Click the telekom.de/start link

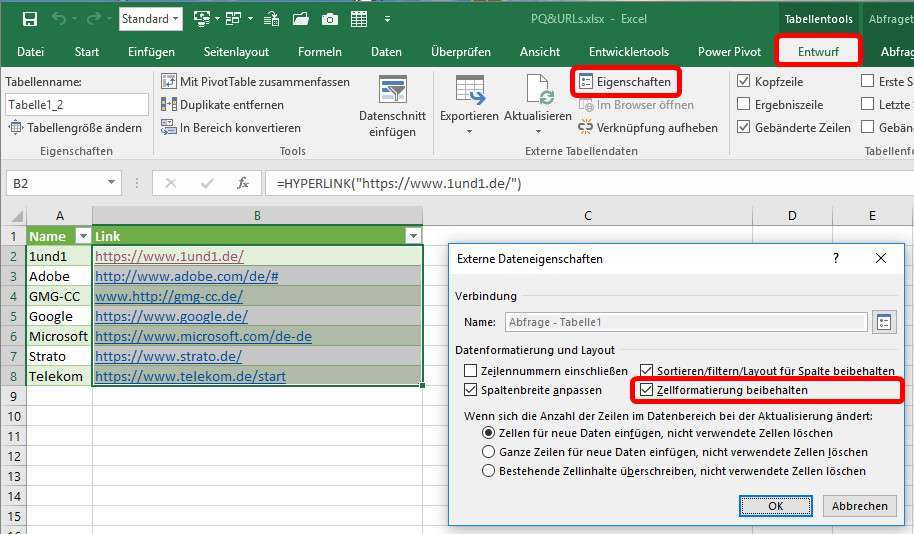coord(191,376)
